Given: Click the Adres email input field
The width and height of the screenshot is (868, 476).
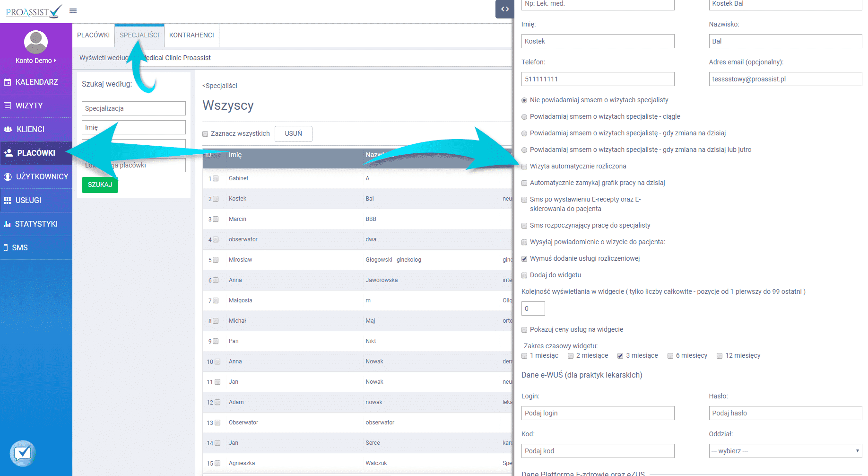Looking at the screenshot, I should [785, 79].
